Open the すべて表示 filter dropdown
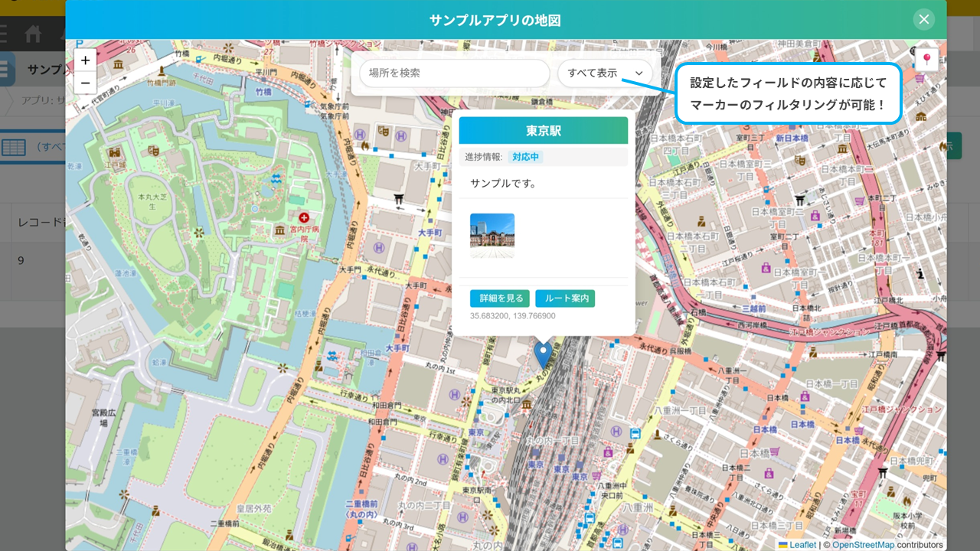 pyautogui.click(x=605, y=73)
